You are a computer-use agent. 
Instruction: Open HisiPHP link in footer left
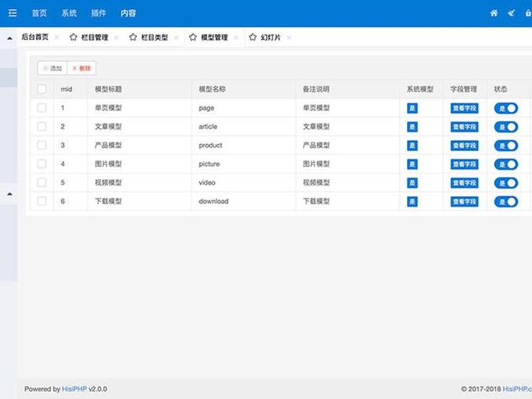coord(74,389)
